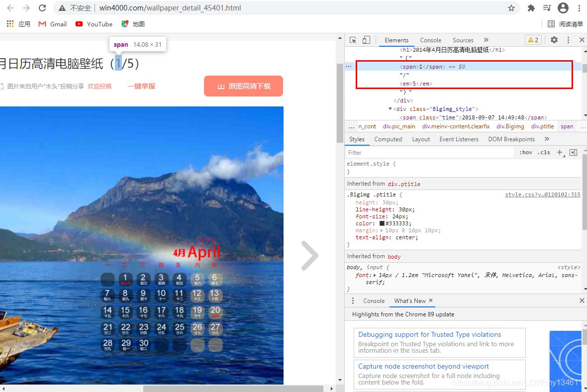Open the DOM Breakpoints tab
587x392 pixels.
click(x=511, y=139)
